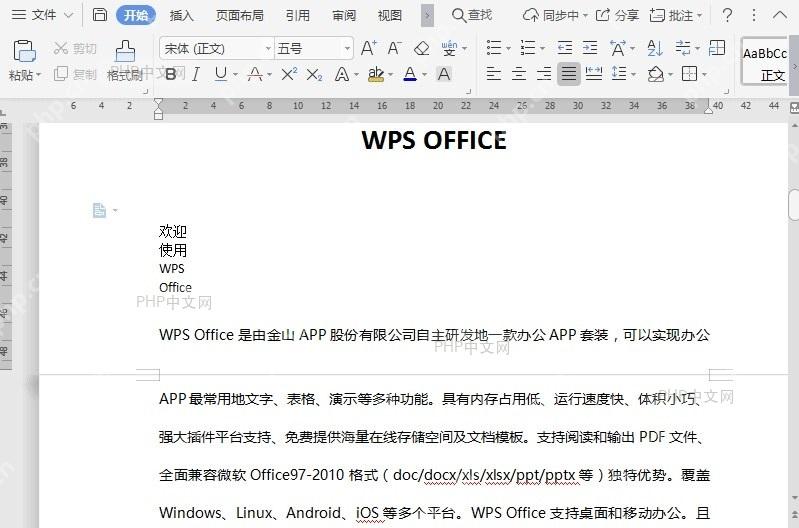Open the font color dropdown arrow

point(424,75)
